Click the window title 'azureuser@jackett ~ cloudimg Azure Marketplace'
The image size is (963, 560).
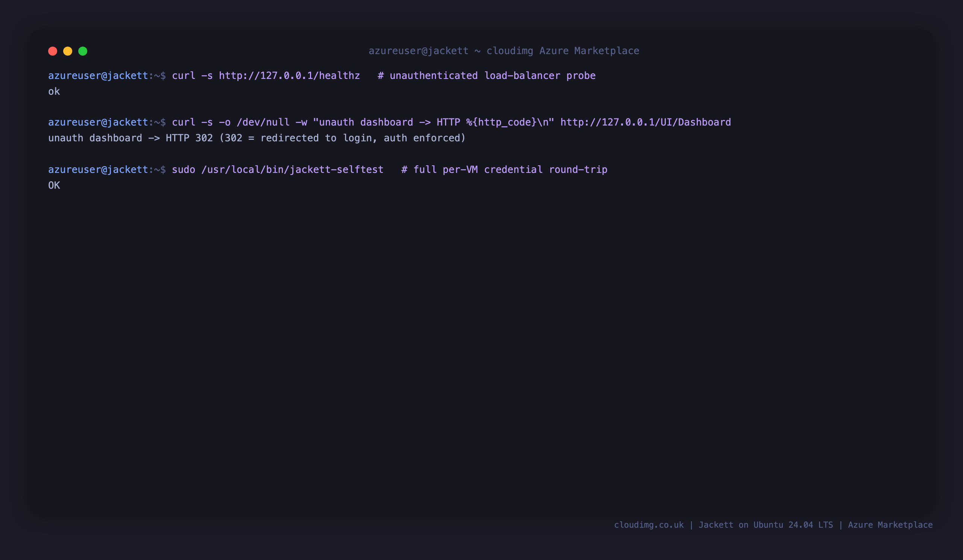point(504,51)
